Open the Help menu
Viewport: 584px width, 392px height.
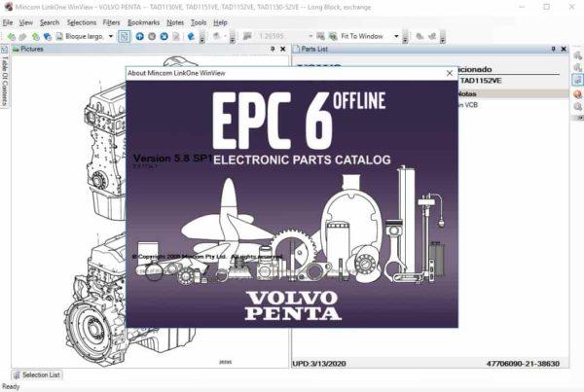(x=220, y=22)
